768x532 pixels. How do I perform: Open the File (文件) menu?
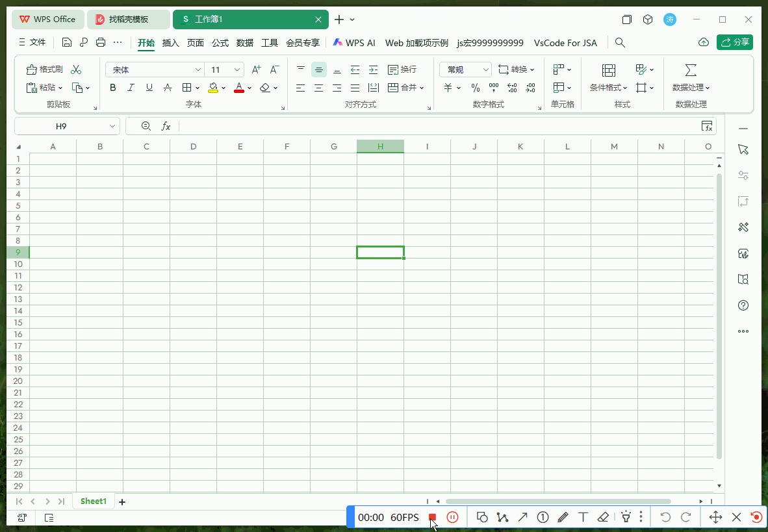[32, 42]
